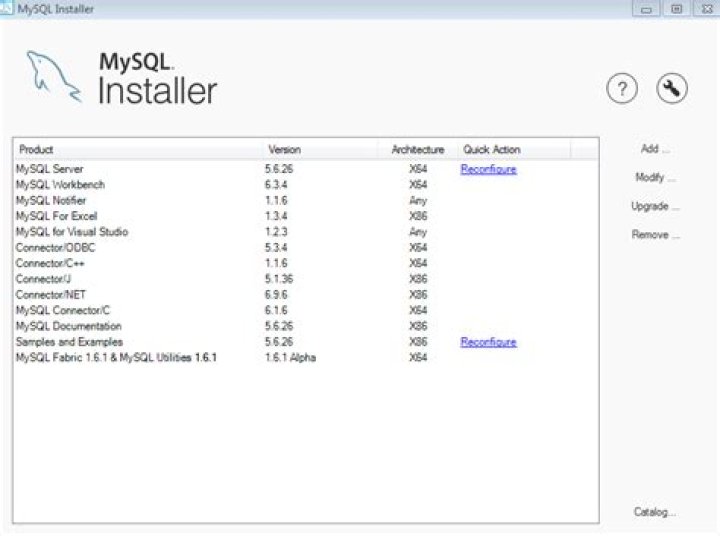Click the Upgrade button

[655, 206]
